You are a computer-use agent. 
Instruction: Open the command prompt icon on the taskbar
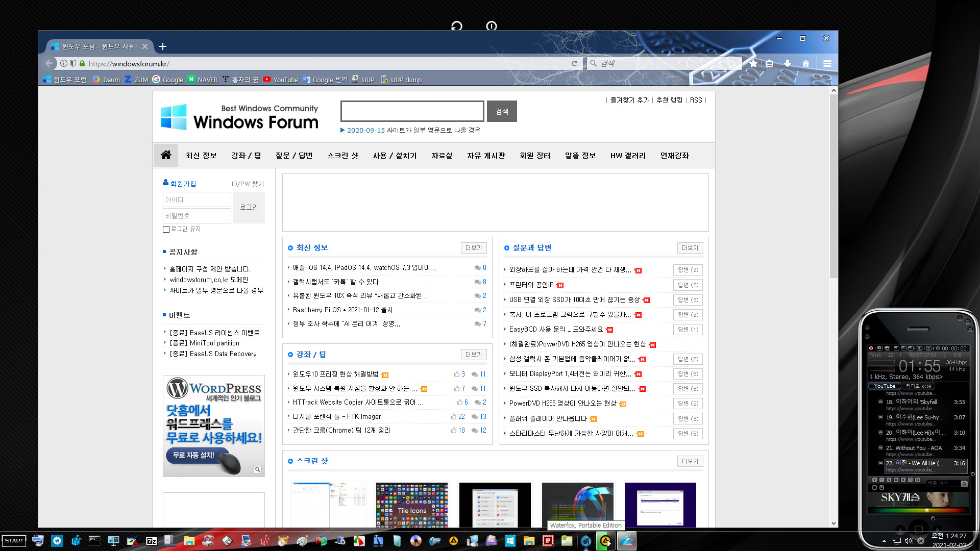[94, 541]
